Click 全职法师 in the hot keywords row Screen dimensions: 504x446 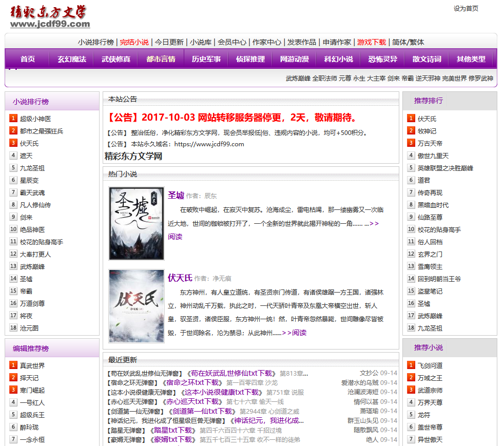(324, 79)
